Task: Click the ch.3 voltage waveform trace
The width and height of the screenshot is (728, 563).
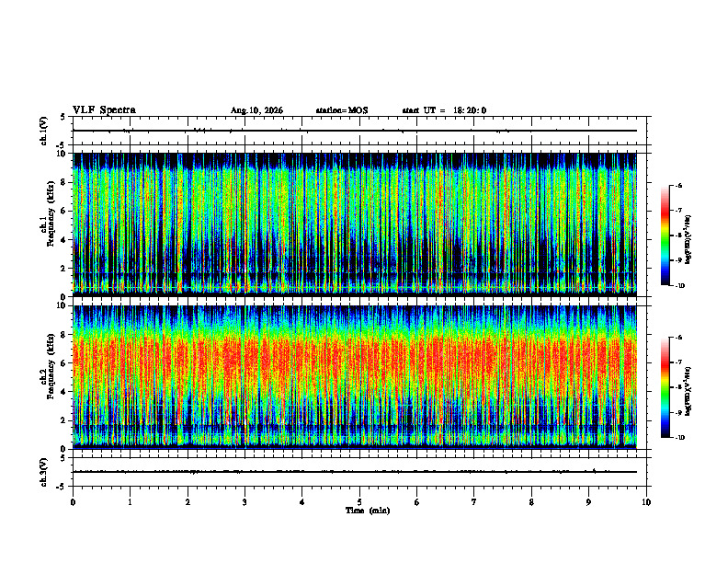Action: pos(355,472)
